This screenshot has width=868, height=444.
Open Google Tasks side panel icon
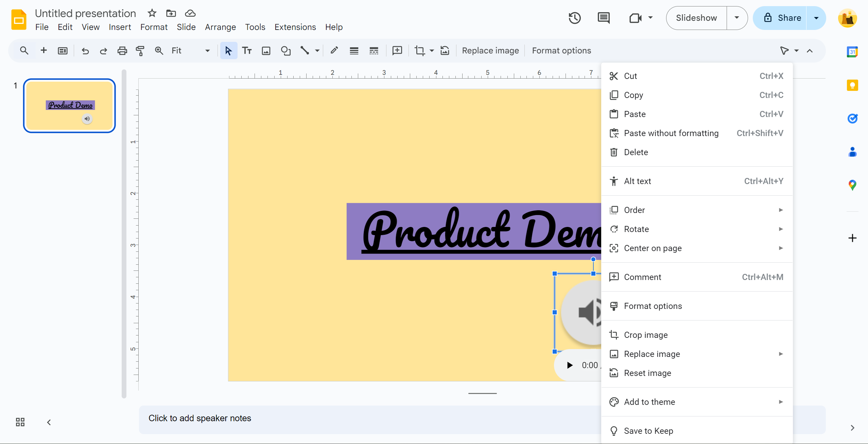(x=852, y=118)
